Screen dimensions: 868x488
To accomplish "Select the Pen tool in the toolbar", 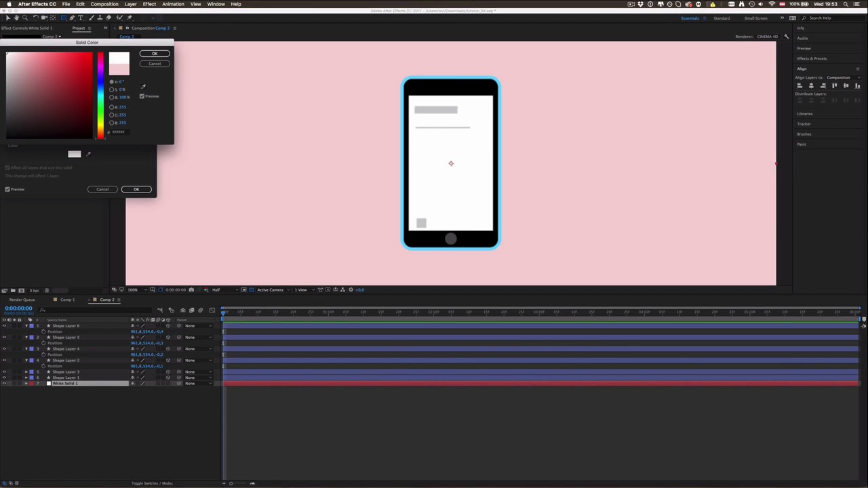I will tap(72, 18).
